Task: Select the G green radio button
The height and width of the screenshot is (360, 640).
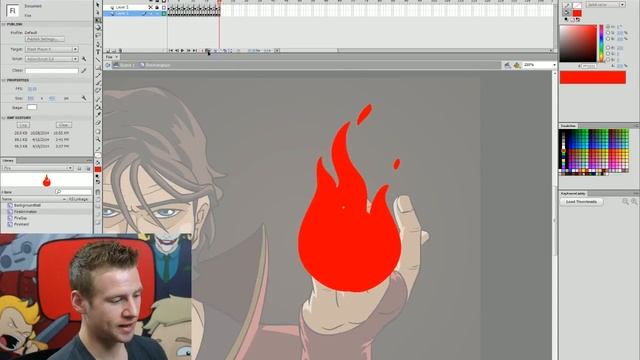Action: 608,53
